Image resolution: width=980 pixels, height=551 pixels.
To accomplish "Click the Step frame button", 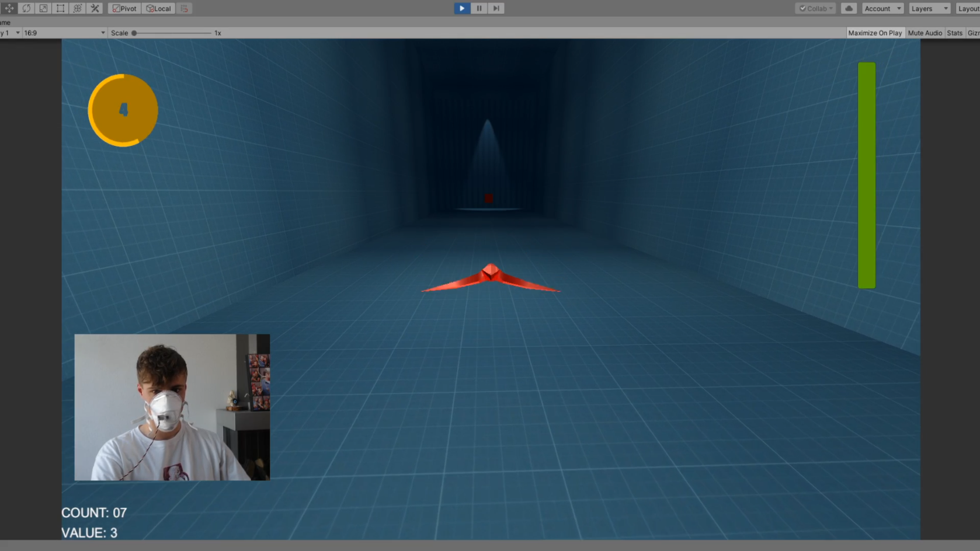I will click(x=496, y=8).
